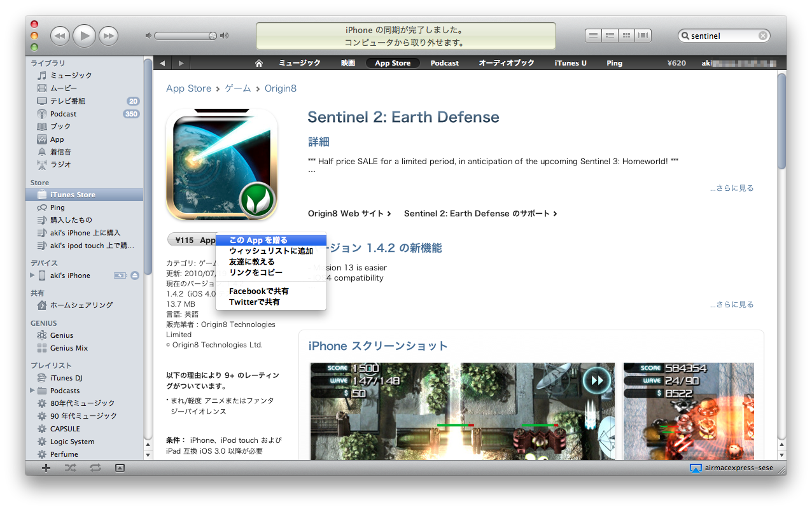
Task: Open "aki's iPhone 上に購入" playlist
Action: click(x=85, y=233)
